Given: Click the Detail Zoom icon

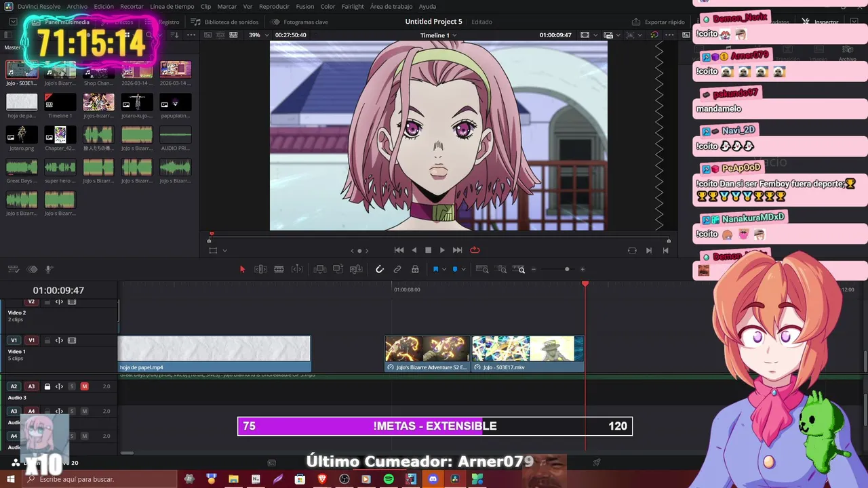Looking at the screenshot, I should point(502,269).
